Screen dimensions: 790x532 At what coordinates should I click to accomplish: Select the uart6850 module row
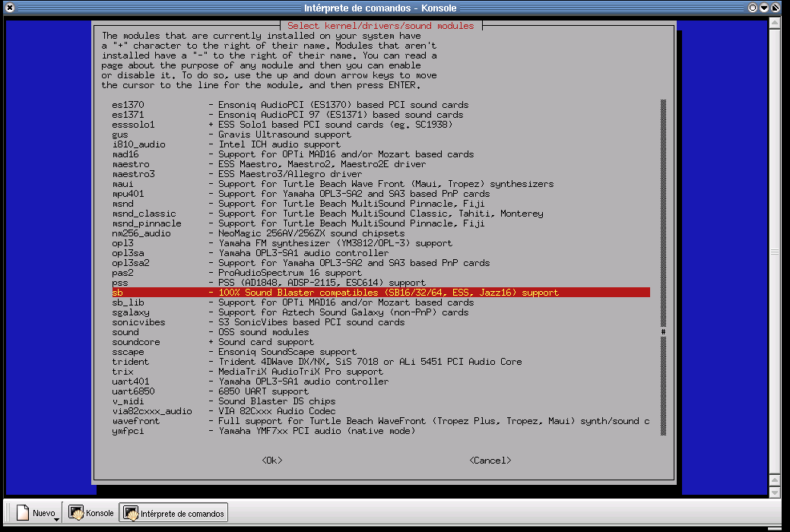point(381,391)
